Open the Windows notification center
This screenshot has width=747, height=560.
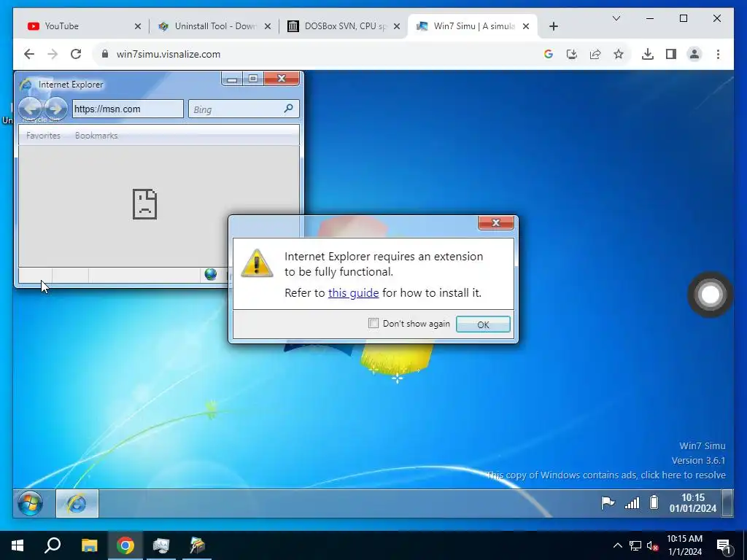coord(724,546)
